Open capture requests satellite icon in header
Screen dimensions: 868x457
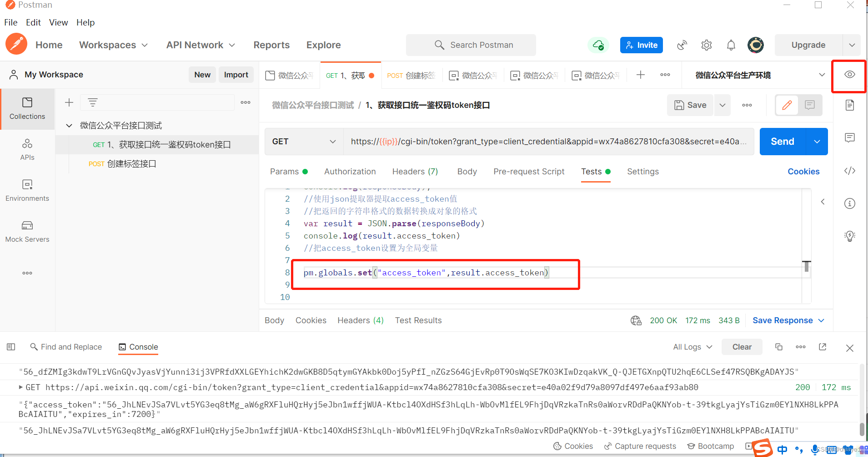pos(682,45)
